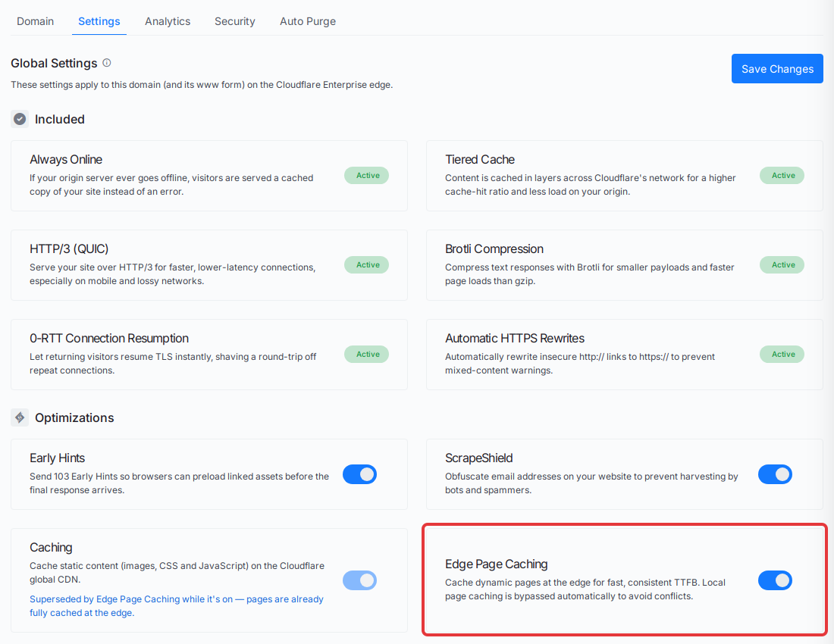Click the ScrapeShield title
Screen dimensions: 834x644
point(478,458)
